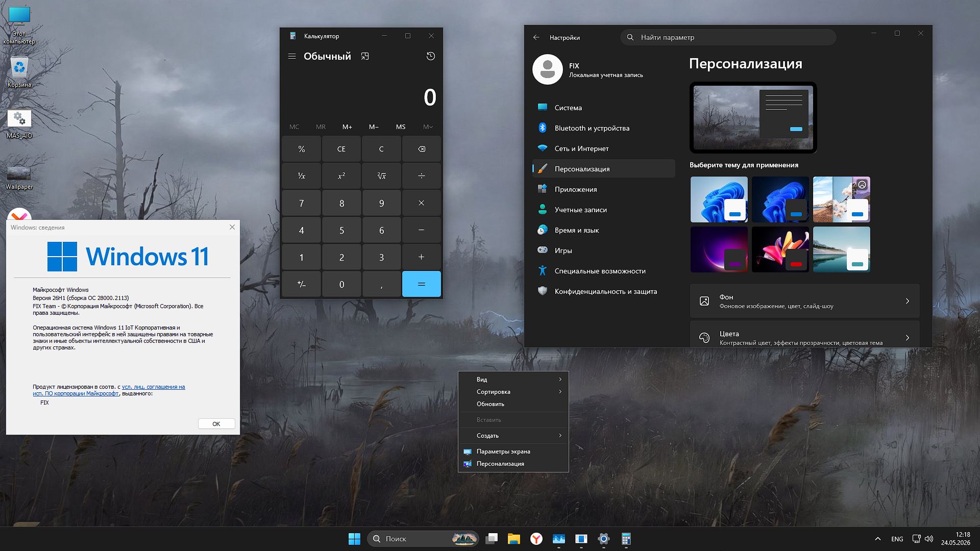The width and height of the screenshot is (980, 551).
Task: Apply the dark Windows bloom theme
Action: (780, 199)
